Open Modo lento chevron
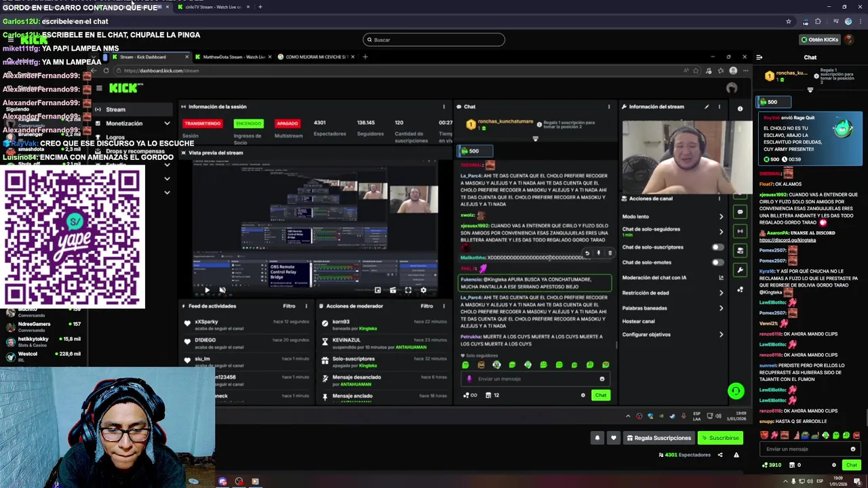 click(721, 216)
